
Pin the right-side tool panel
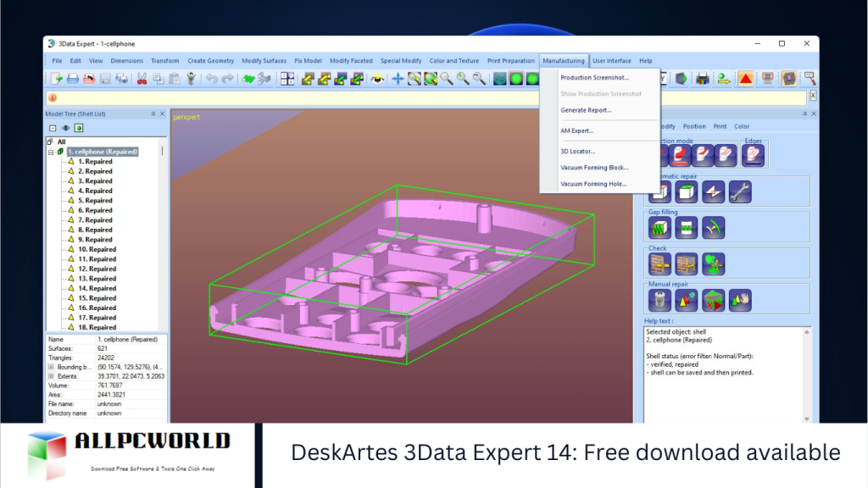805,114
